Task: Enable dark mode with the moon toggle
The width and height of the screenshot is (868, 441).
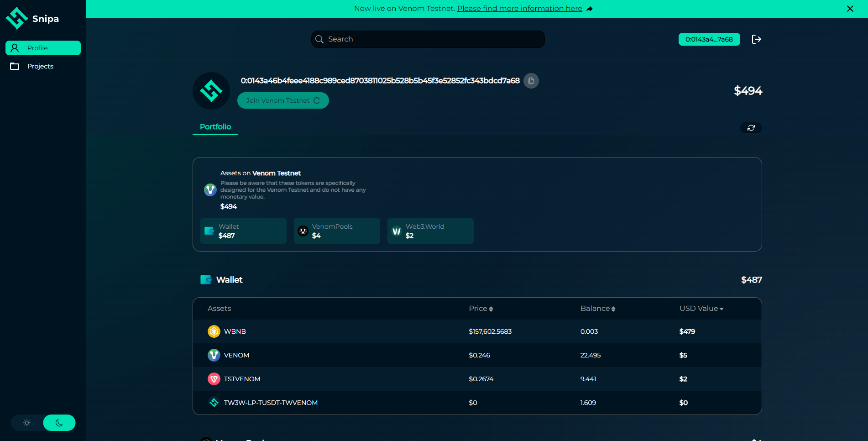Action: click(x=59, y=423)
